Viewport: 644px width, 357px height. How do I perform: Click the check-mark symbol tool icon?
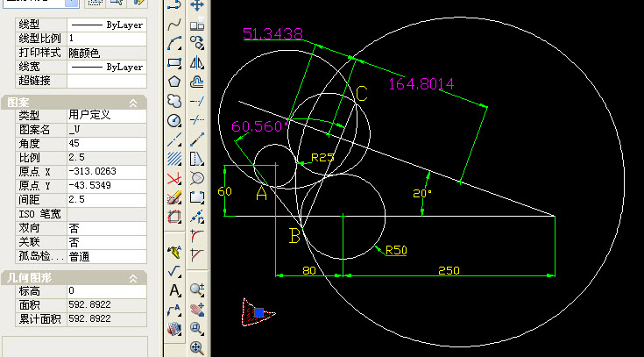[174, 271]
